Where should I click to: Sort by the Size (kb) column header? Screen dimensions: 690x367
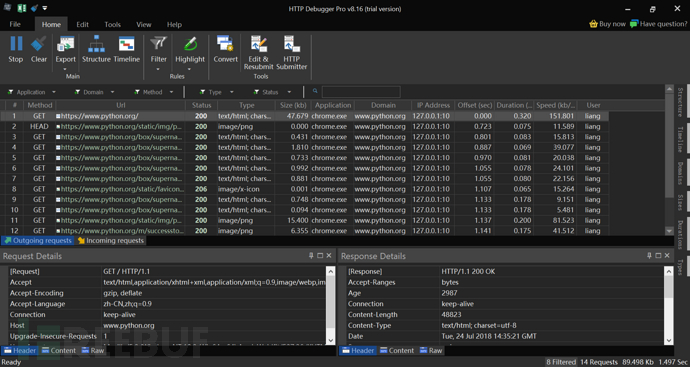pos(293,105)
